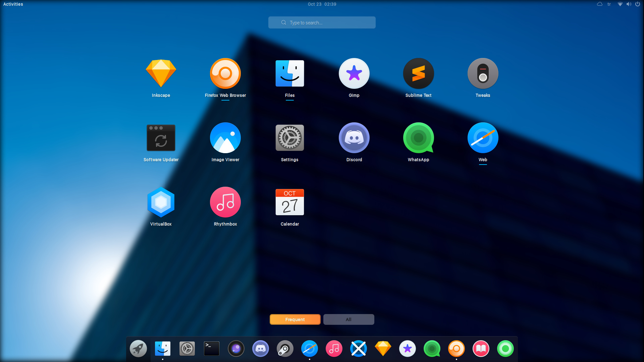Click the Wi-Fi status icon

[x=620, y=4]
